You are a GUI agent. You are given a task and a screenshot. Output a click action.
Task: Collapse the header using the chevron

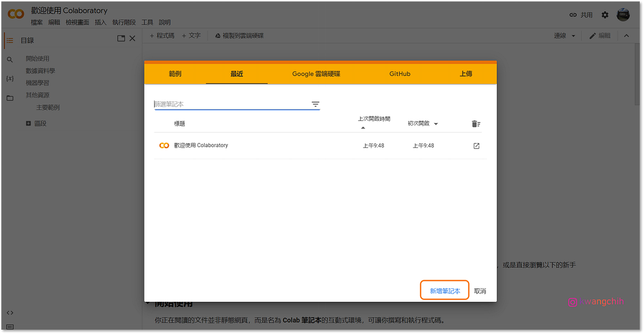pos(627,35)
